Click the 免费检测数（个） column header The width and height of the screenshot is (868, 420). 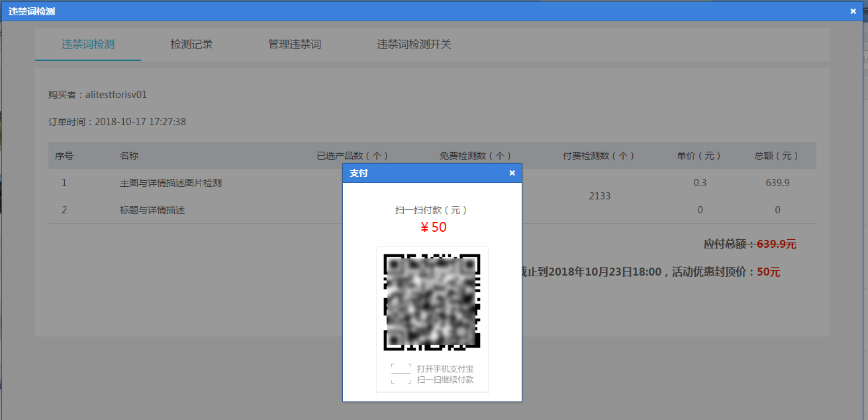(476, 156)
